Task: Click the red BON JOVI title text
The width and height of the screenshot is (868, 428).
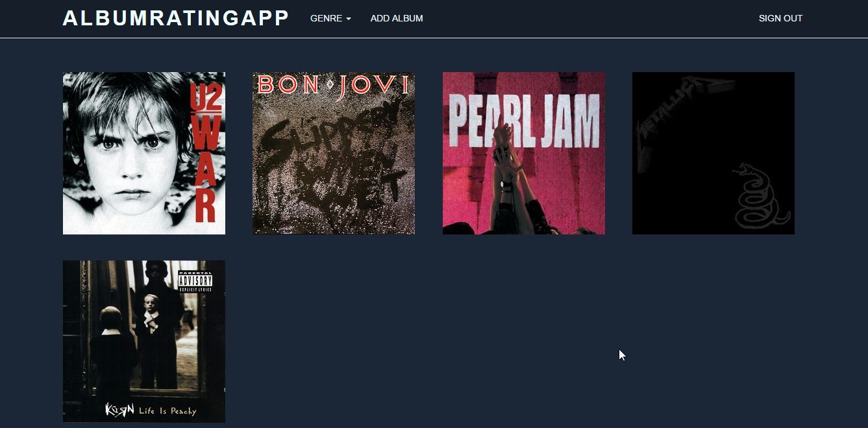Action: [334, 86]
